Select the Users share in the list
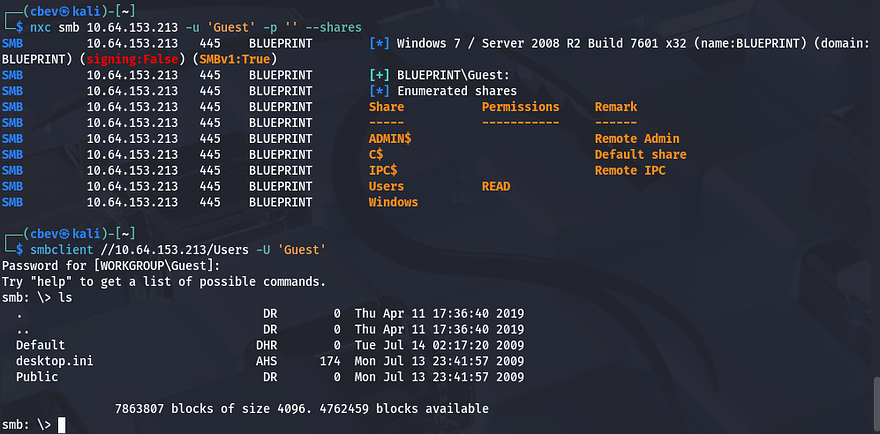 (386, 187)
